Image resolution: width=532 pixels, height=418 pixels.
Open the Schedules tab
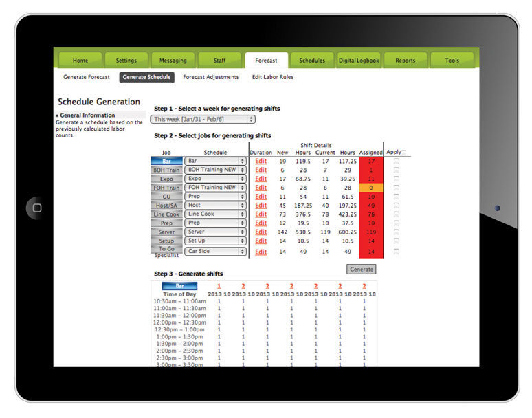[x=312, y=60]
